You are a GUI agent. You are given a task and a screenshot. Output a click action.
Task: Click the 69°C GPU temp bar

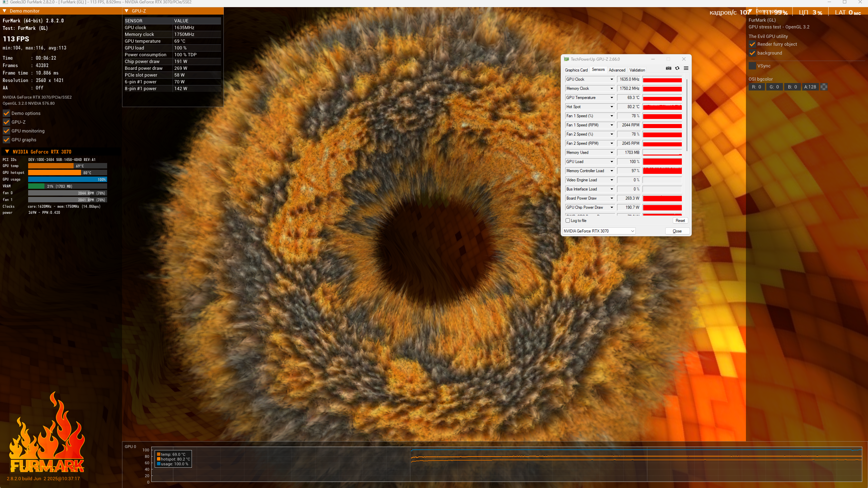(x=67, y=166)
